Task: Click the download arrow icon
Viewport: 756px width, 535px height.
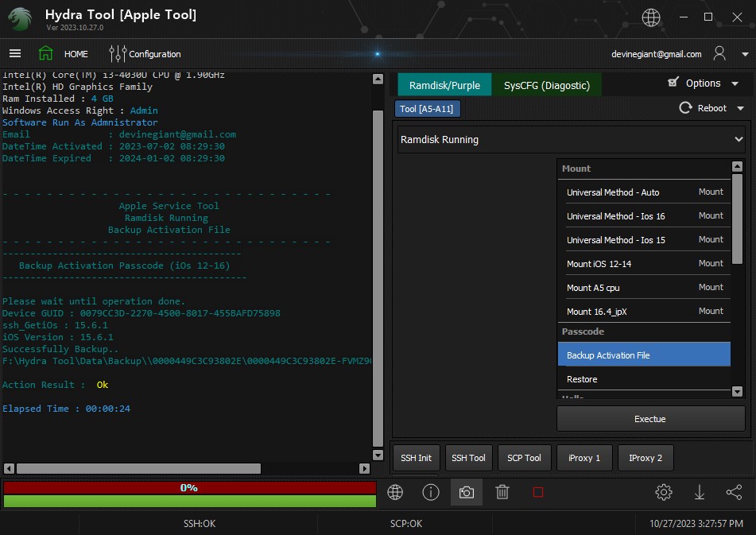Action: (x=699, y=492)
